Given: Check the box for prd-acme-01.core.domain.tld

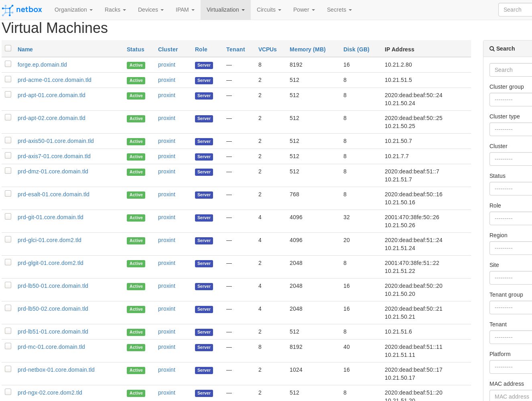Looking at the screenshot, I should pos(8,79).
